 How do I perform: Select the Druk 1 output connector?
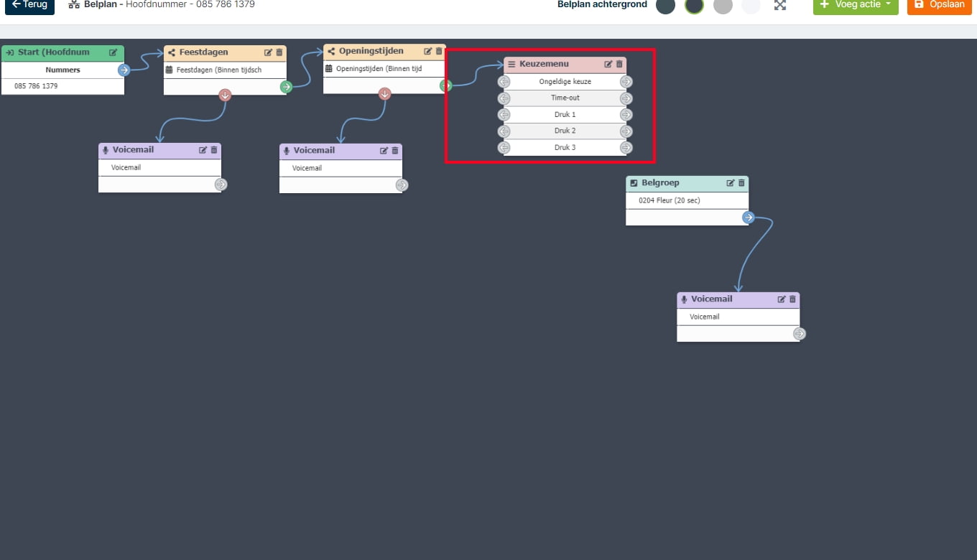click(x=626, y=115)
